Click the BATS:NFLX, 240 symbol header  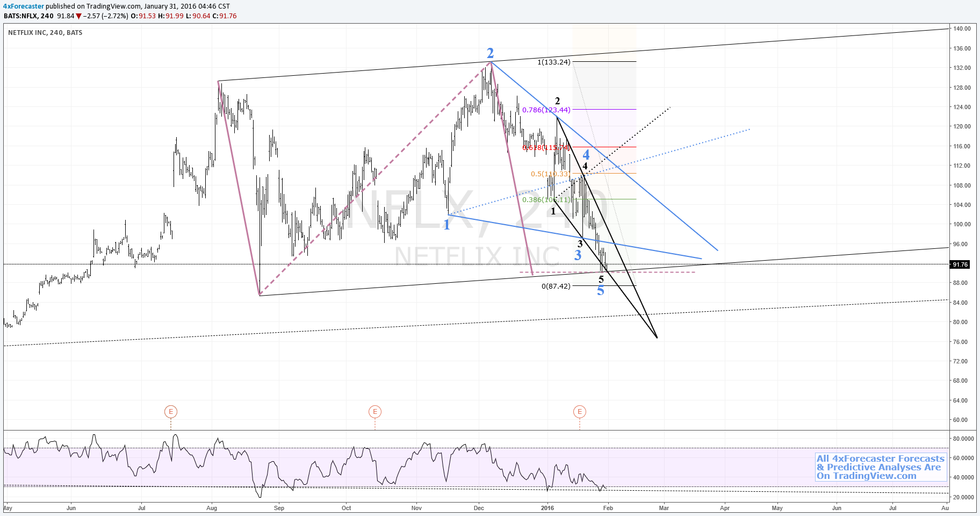pos(29,16)
